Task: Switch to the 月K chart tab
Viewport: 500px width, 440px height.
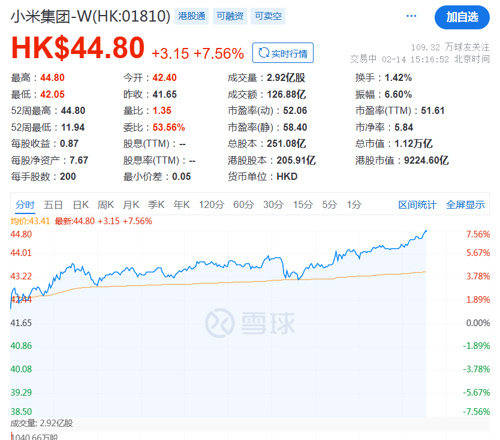Action: (131, 205)
